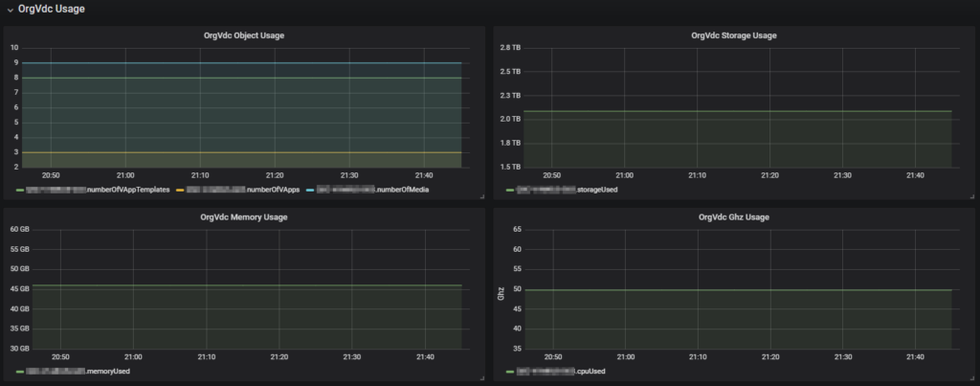Screen dimensions: 980x386
Task: Open the storageUsed series color picker
Action: pos(509,190)
